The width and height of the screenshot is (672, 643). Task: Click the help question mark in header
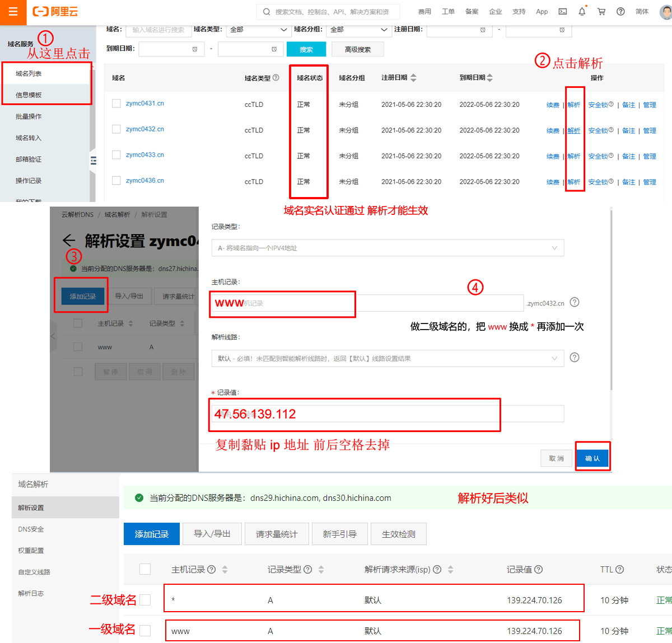click(620, 12)
